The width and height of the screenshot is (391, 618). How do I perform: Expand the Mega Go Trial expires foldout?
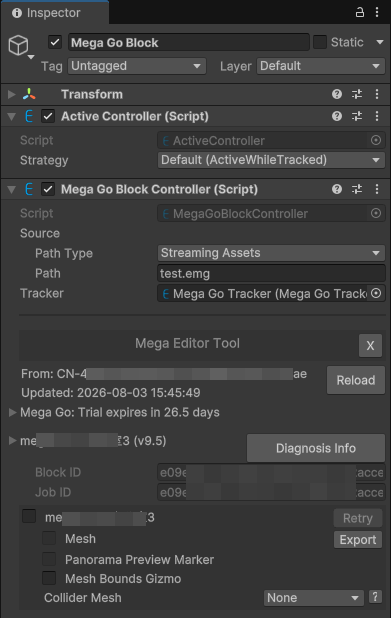click(x=13, y=412)
